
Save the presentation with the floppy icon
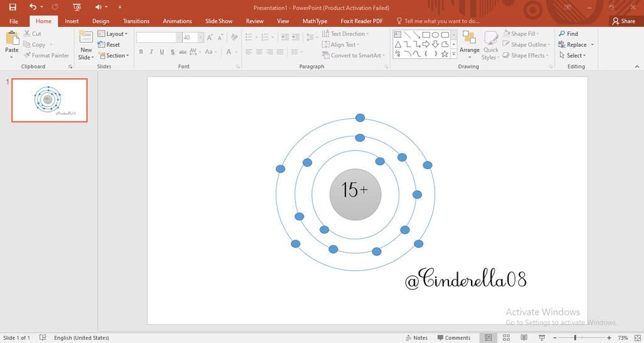[x=13, y=7]
